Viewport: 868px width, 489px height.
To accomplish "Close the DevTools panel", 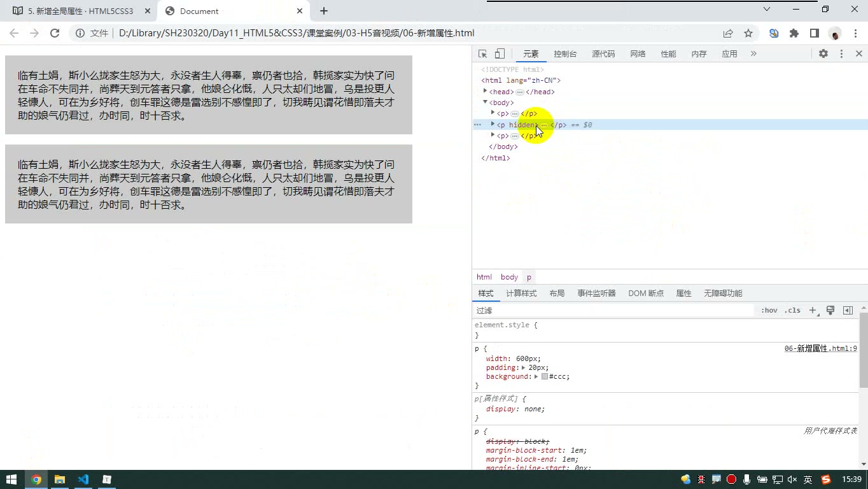I will point(858,54).
